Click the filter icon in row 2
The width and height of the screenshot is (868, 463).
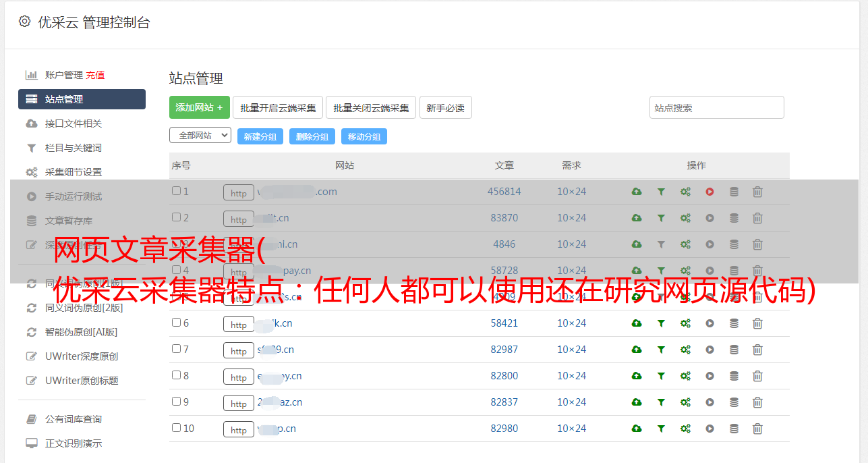tap(661, 218)
